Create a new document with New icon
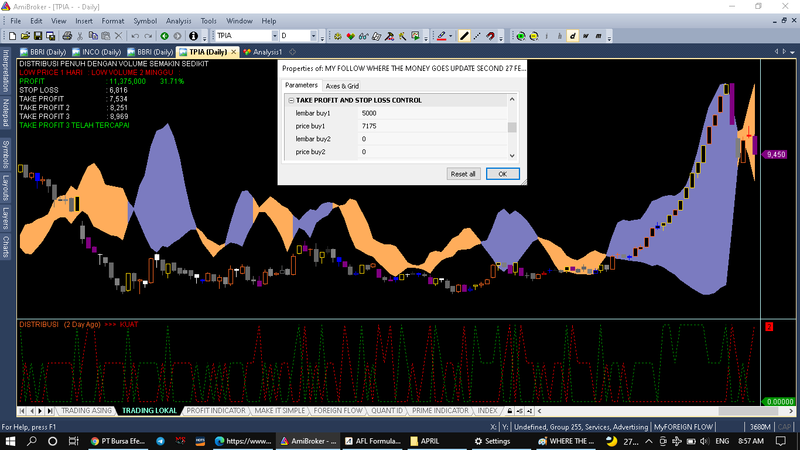Viewport: 800px width, 450px height. pyautogui.click(x=12, y=36)
